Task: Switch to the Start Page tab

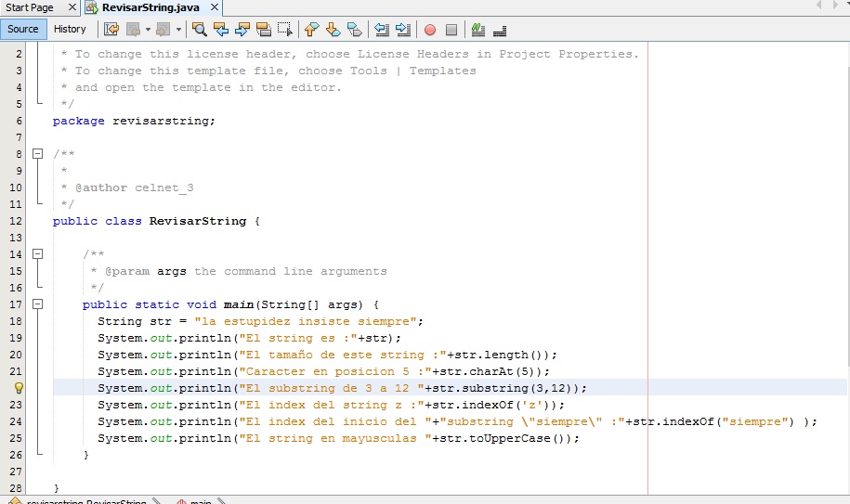Action: pos(30,7)
